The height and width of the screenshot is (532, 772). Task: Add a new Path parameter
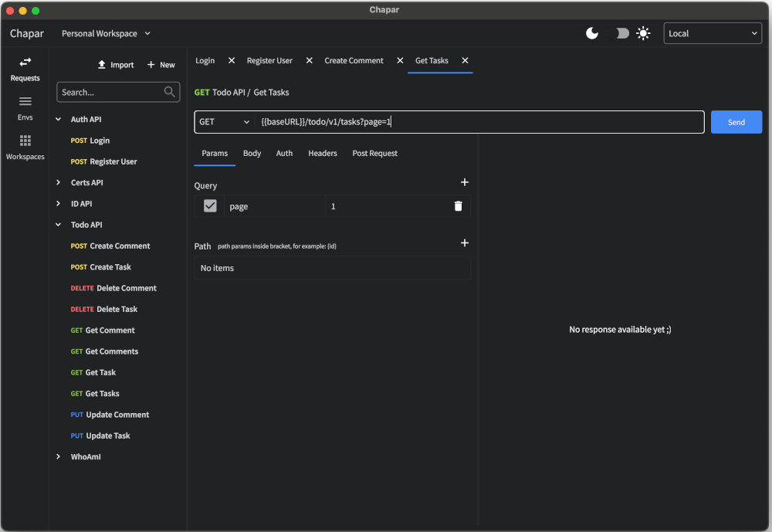pos(464,243)
